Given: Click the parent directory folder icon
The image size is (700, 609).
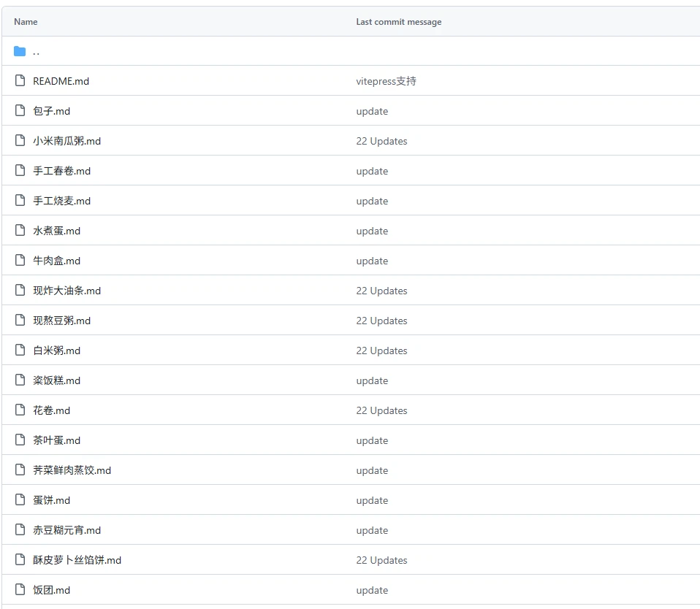Looking at the screenshot, I should tap(20, 51).
